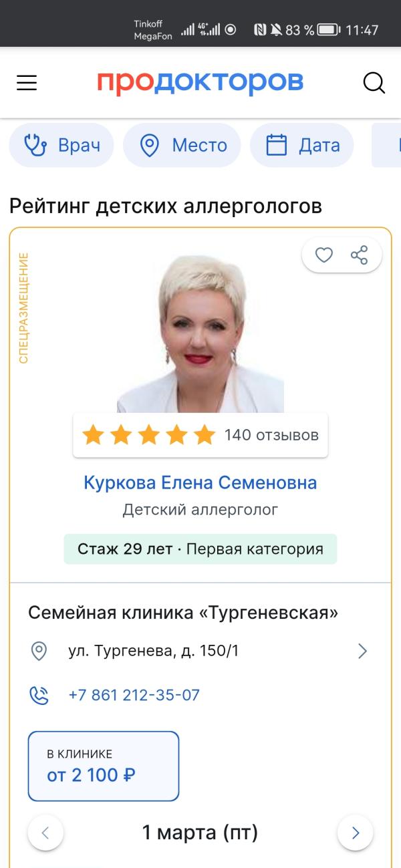View the 140 отзывов reviews

271,435
